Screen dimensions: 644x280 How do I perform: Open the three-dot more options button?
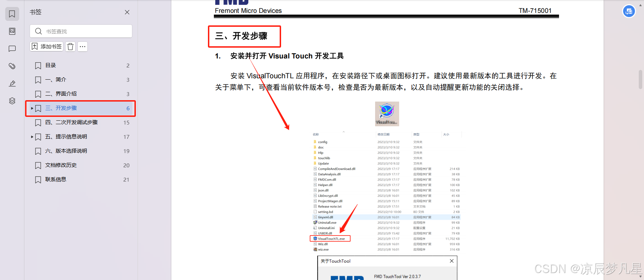point(83,47)
